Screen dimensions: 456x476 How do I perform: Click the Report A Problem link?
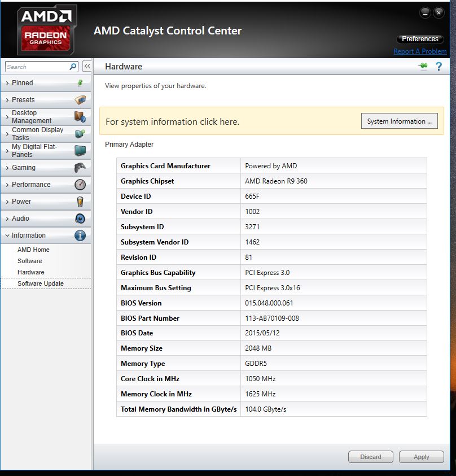[x=420, y=51]
